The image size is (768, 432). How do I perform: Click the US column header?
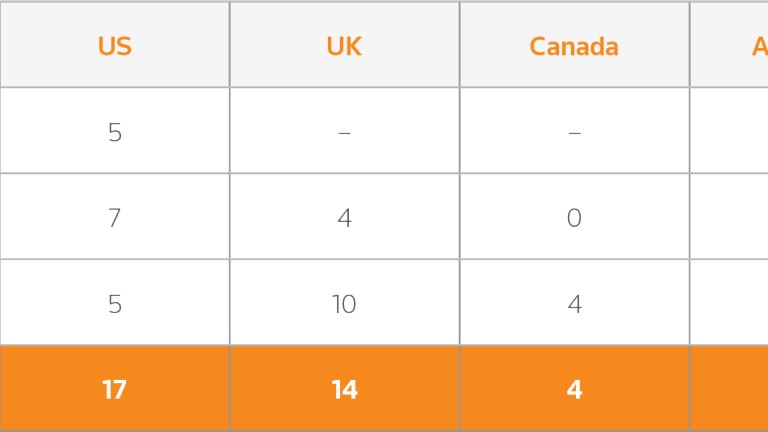(115, 46)
